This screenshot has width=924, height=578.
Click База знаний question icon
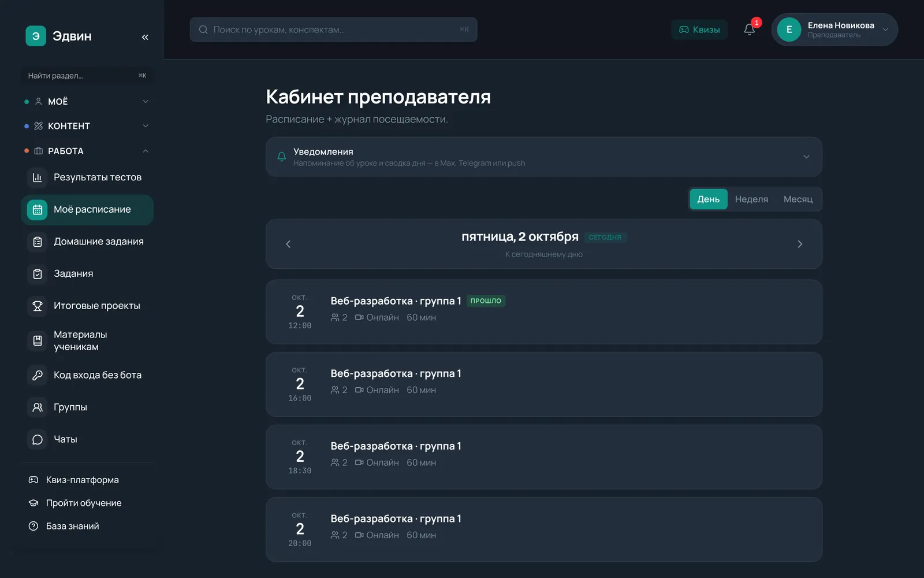pos(33,526)
